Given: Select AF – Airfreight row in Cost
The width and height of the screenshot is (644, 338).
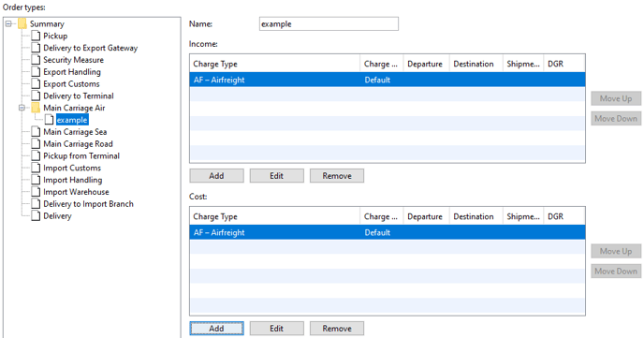Looking at the screenshot, I should click(388, 233).
